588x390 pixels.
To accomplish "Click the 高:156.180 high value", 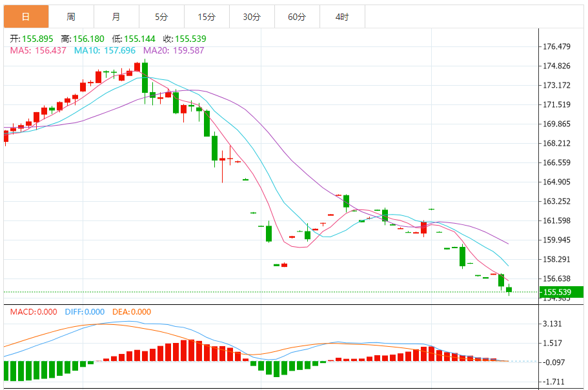I will point(83,39).
